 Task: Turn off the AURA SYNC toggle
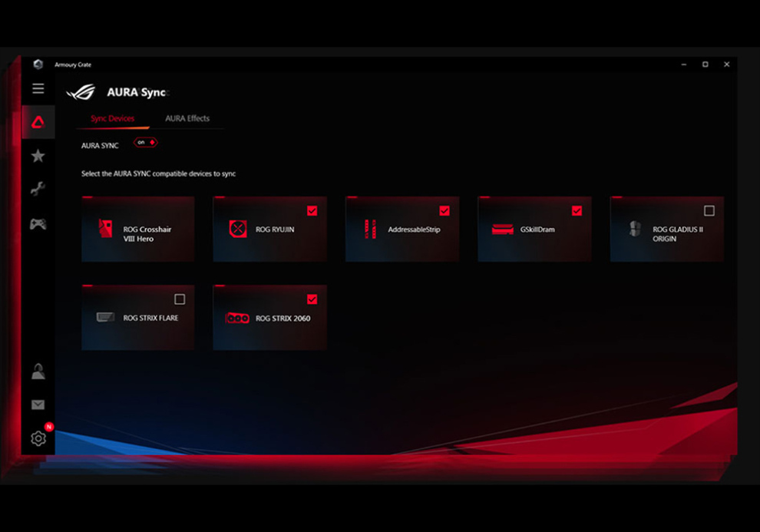coord(145,143)
